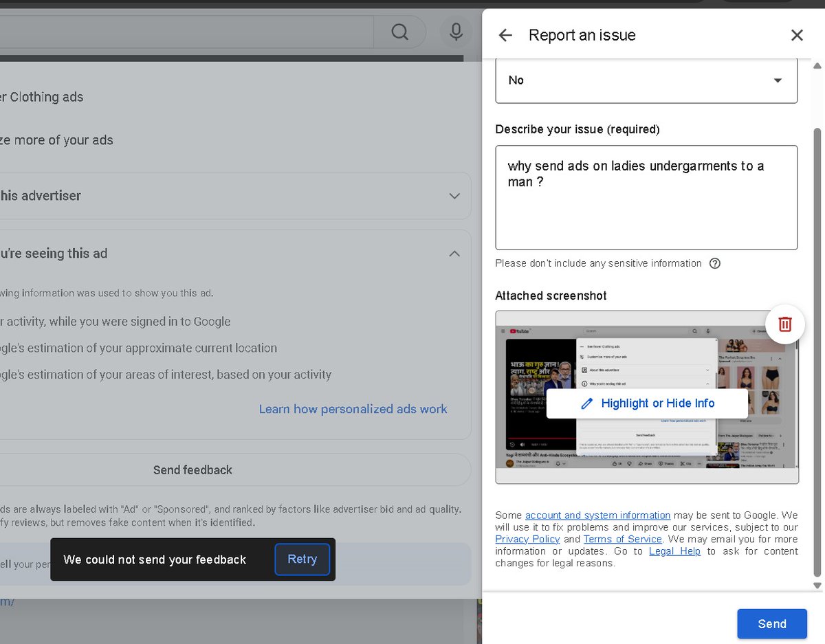Click the Clothing ads advertiser text
This screenshot has width=825, height=644.
pos(41,97)
